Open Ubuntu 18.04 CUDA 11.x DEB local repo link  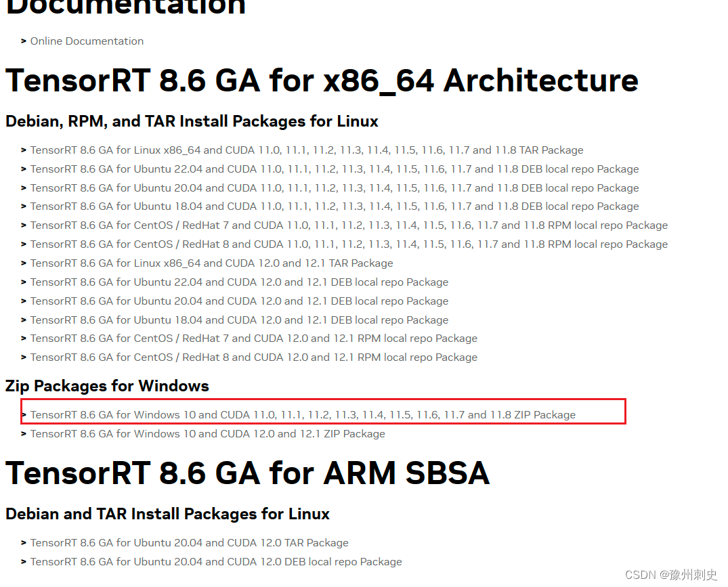[335, 206]
